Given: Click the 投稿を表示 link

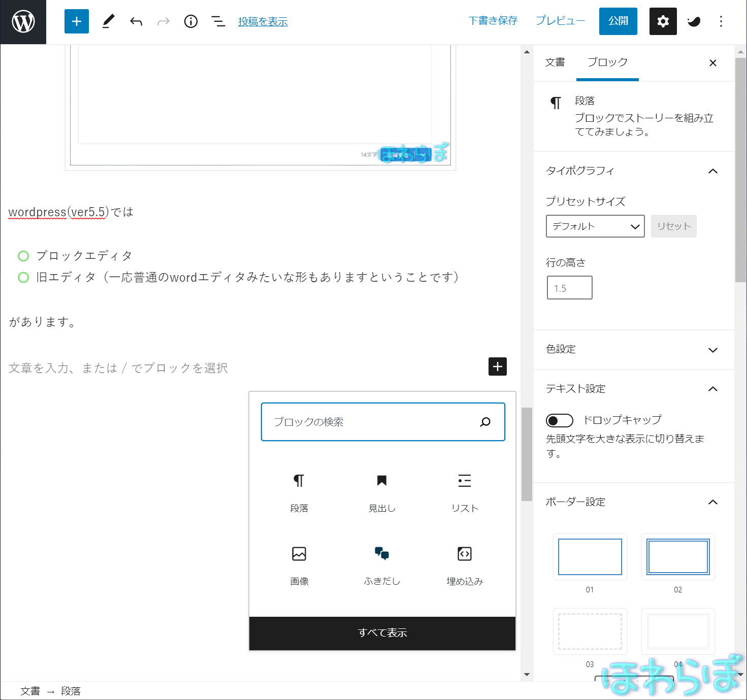Looking at the screenshot, I should coord(263,22).
